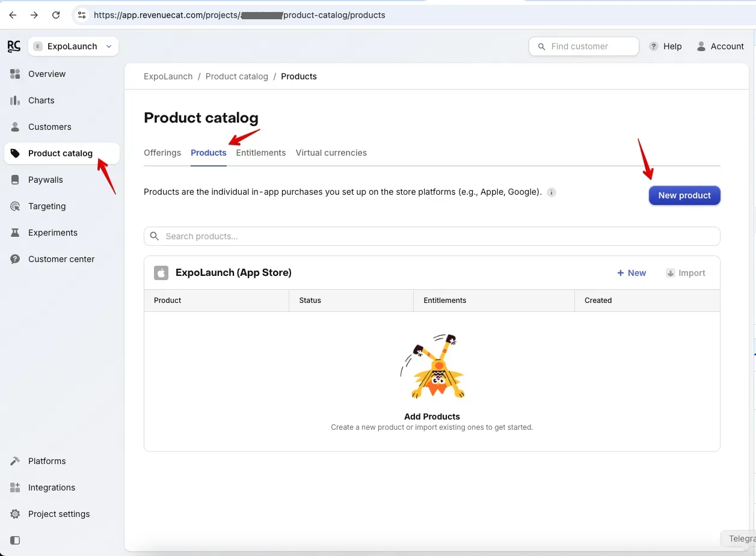
Task: Select Product catalog in the sidebar
Action: (x=62, y=153)
